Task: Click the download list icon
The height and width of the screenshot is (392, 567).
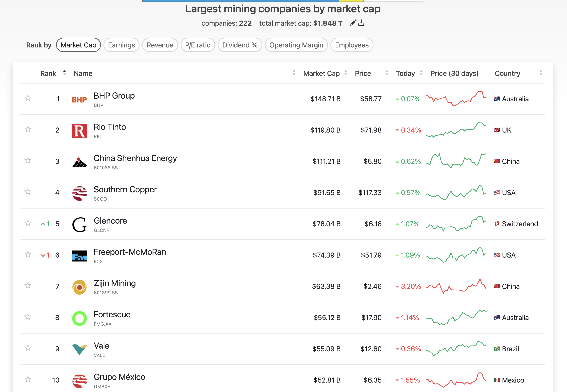Action: point(361,23)
